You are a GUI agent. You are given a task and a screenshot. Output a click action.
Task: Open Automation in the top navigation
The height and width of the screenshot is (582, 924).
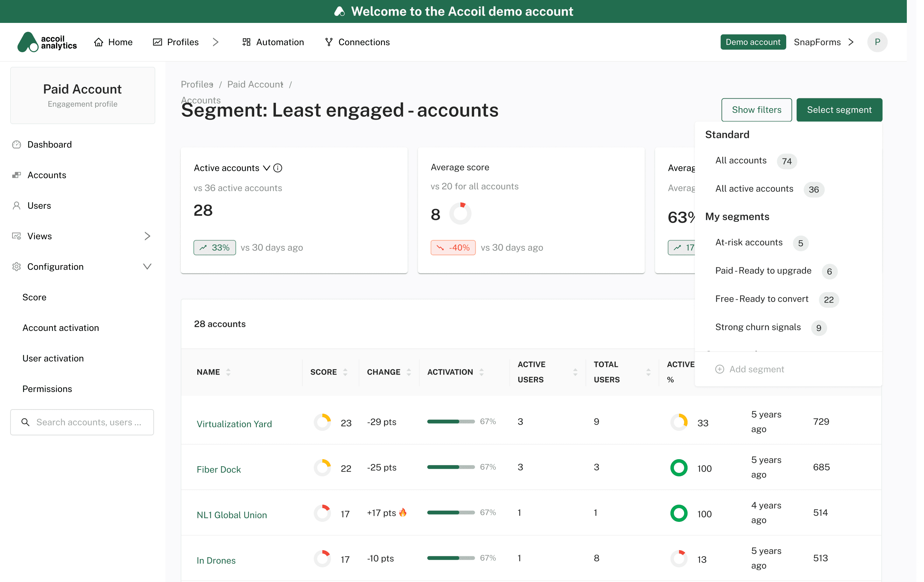tap(273, 42)
